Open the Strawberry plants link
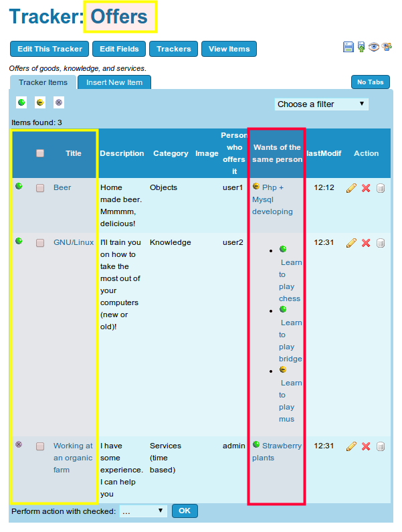This screenshot has width=402, height=532. click(x=282, y=446)
